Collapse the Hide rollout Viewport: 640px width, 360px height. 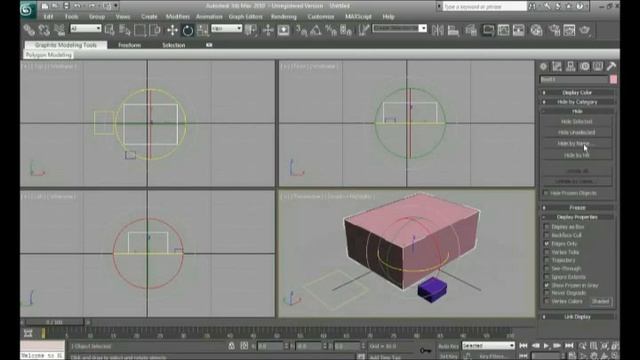(577, 111)
